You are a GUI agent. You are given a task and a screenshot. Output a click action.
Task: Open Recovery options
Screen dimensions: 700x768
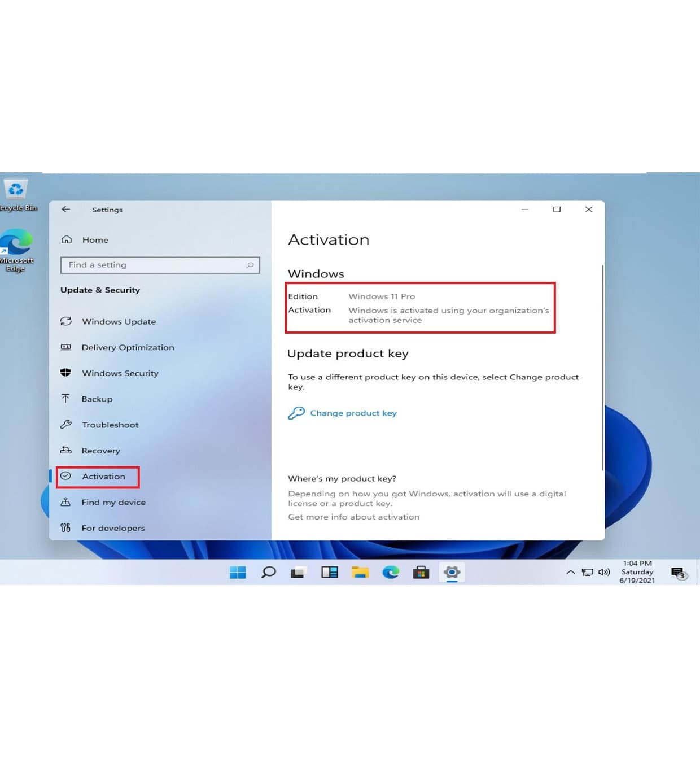pyautogui.click(x=101, y=451)
